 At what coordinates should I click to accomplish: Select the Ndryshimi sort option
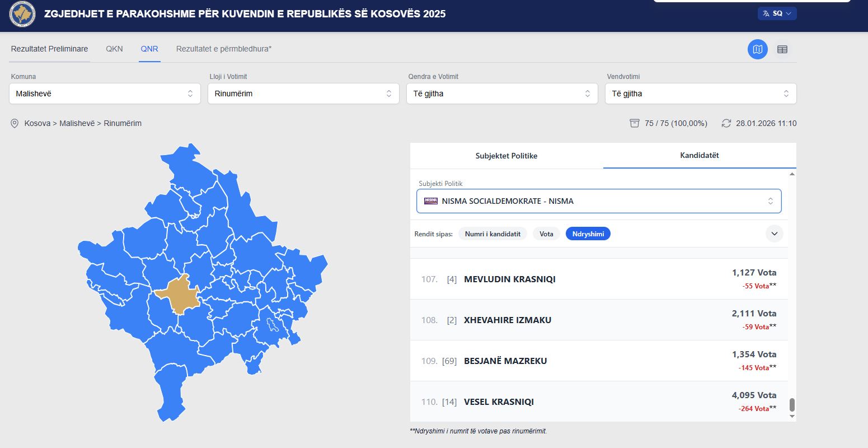click(588, 234)
